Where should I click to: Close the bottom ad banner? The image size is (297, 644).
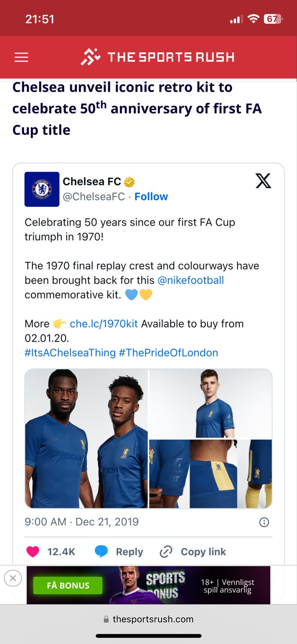coord(13,578)
